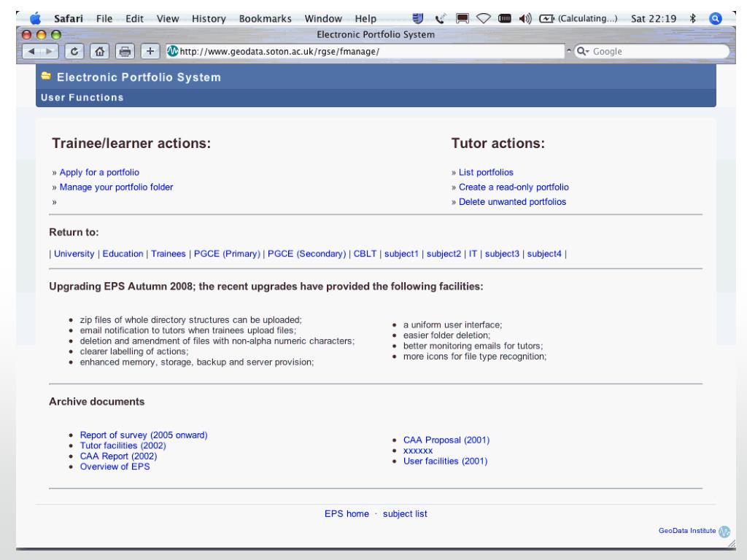Open the History menu
This screenshot has height=560, width=747.
[x=209, y=18]
